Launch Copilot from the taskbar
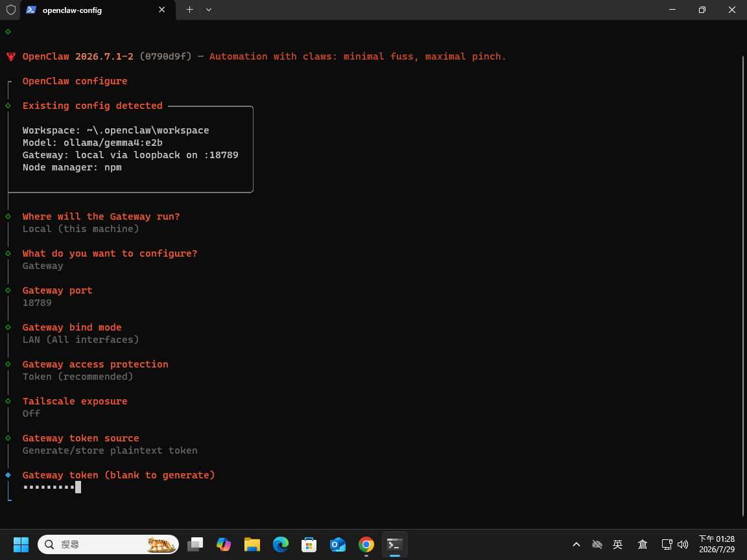The image size is (747, 560). point(224,544)
